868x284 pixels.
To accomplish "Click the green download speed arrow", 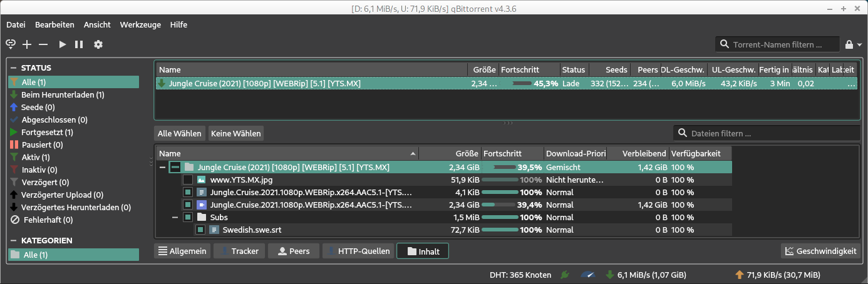I will (611, 275).
